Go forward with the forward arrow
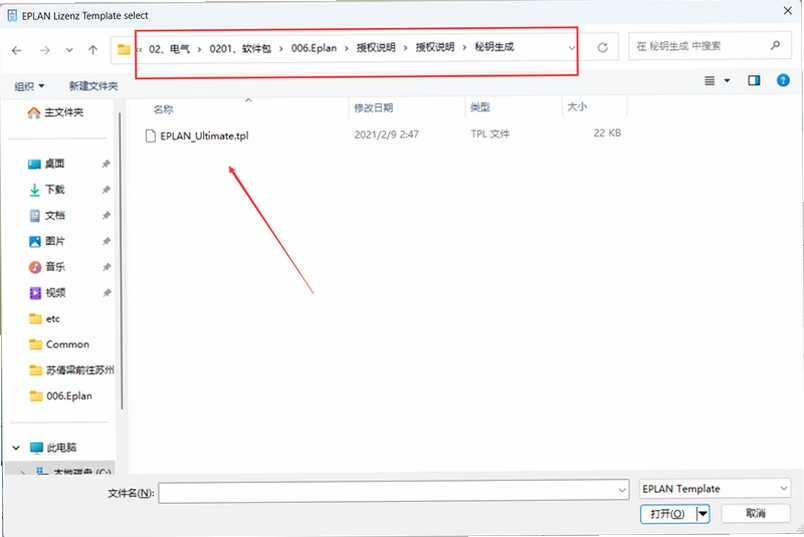This screenshot has height=537, width=804. (x=45, y=50)
